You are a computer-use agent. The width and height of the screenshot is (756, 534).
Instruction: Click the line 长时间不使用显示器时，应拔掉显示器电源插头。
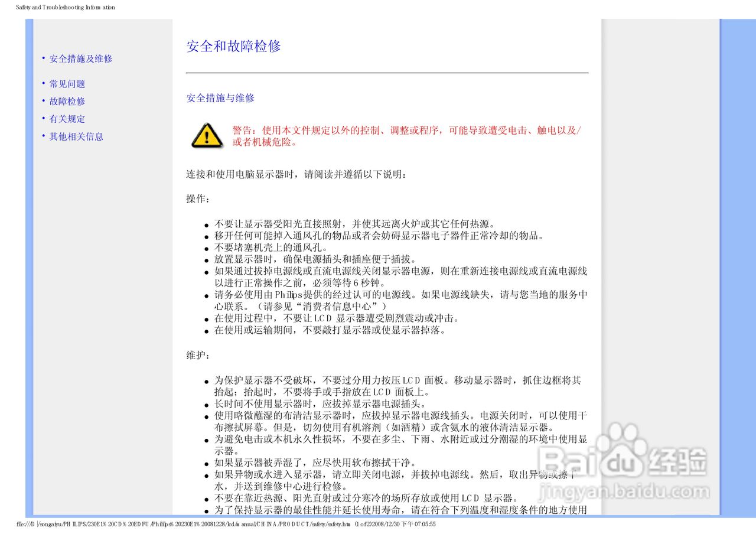(320, 404)
